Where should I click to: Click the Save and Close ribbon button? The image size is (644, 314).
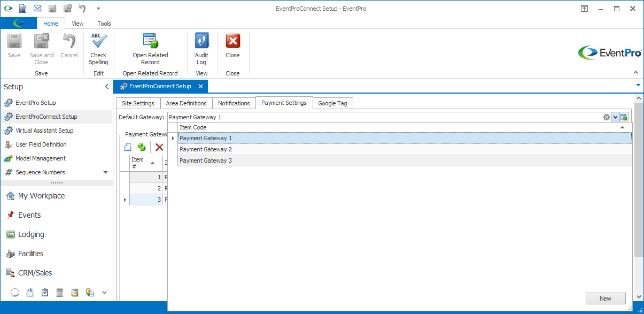point(41,49)
